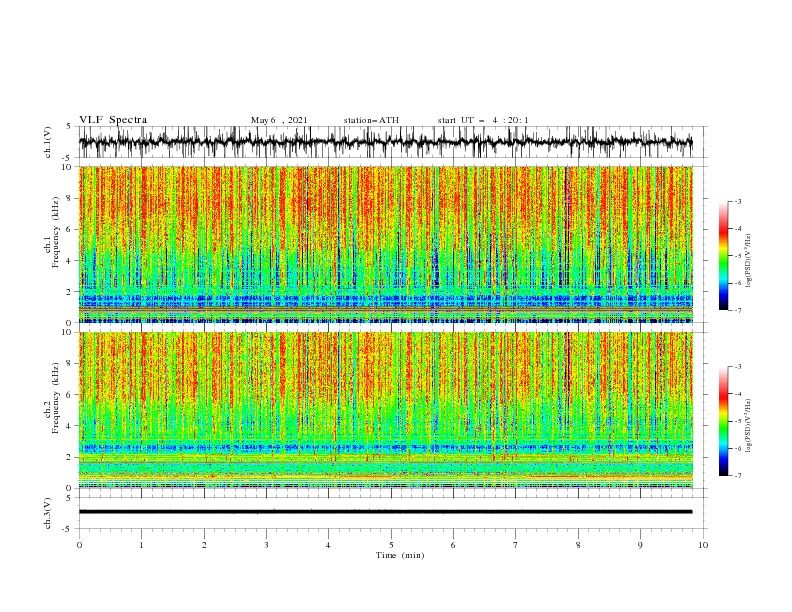Click time axis tick label "1"
The height and width of the screenshot is (612, 792).
pyautogui.click(x=141, y=545)
